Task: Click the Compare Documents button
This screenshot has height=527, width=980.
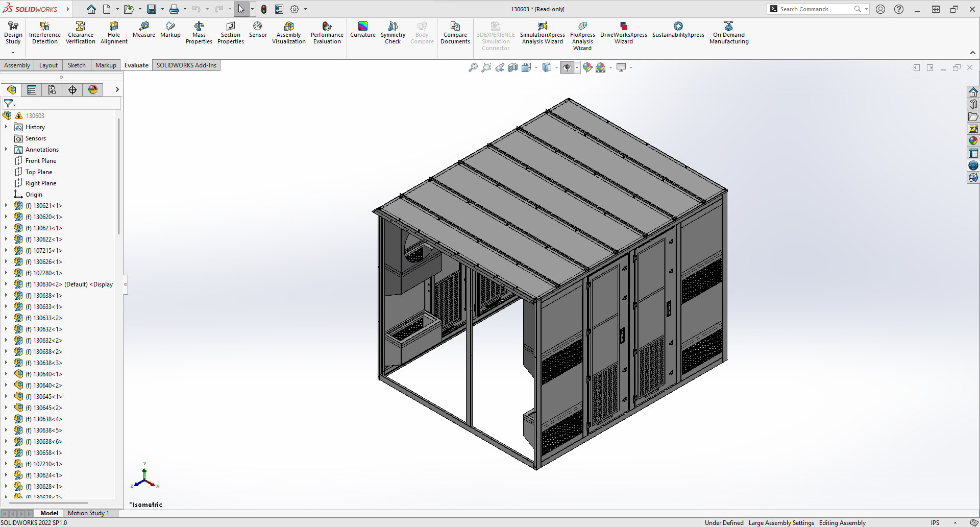Action: point(455,33)
